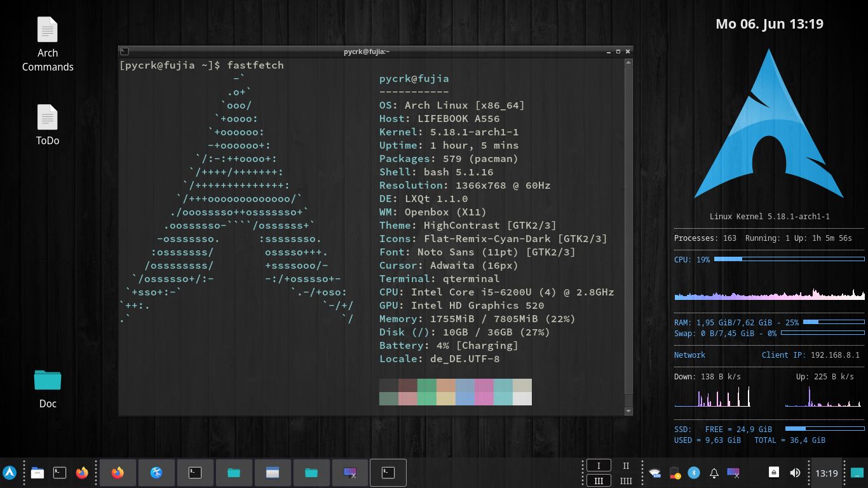Click the 'Host: LIFEBOOK A556' line
Viewport: 868px width, 488px height.
click(439, 118)
